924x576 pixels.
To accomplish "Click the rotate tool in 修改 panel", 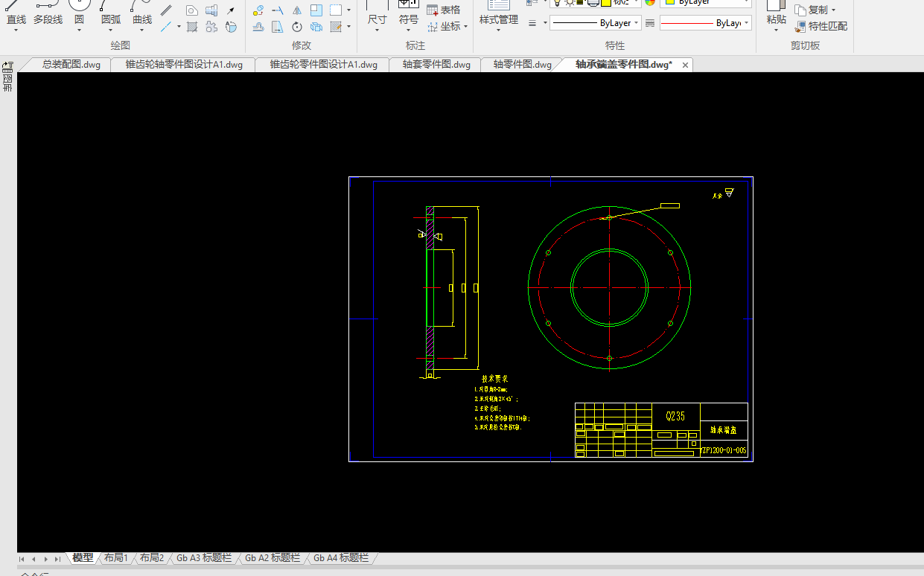I will [x=297, y=27].
